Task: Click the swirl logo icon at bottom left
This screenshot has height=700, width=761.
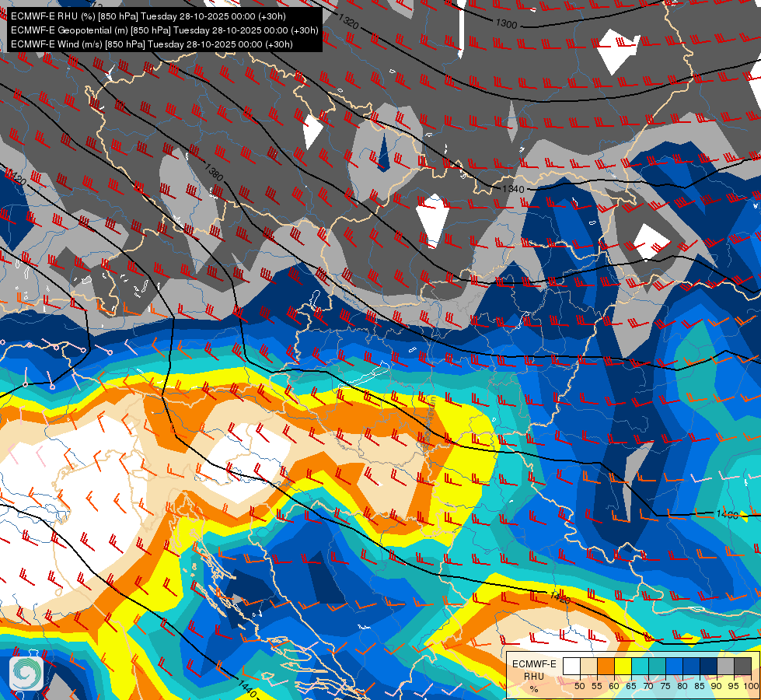Action: coord(26,673)
